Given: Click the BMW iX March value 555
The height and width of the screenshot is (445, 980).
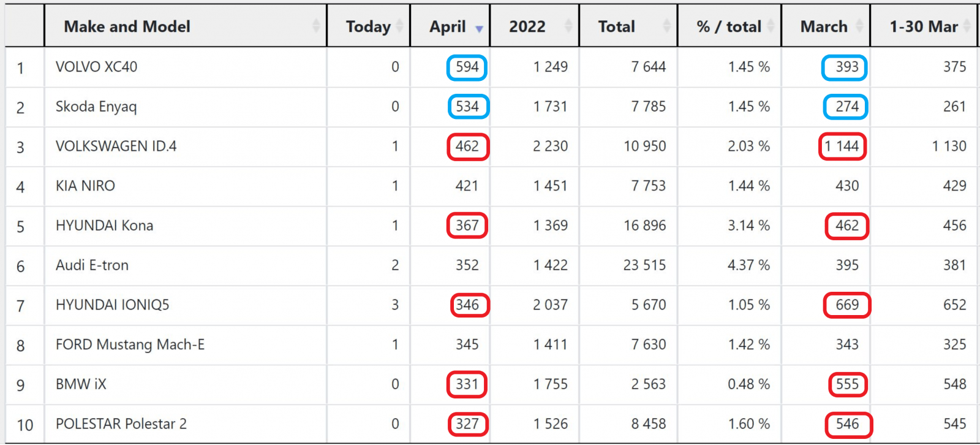Looking at the screenshot, I should tap(847, 384).
